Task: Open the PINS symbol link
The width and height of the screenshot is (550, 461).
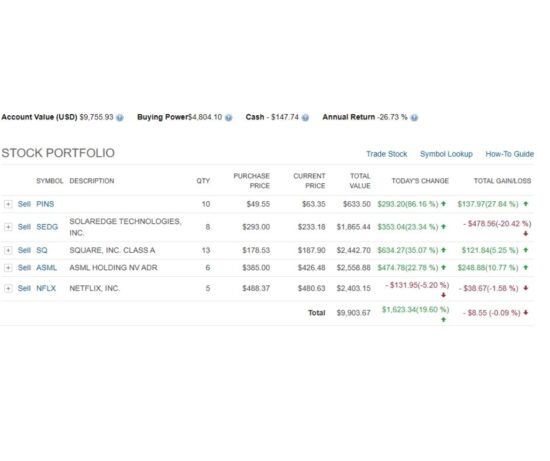Action: pos(45,204)
